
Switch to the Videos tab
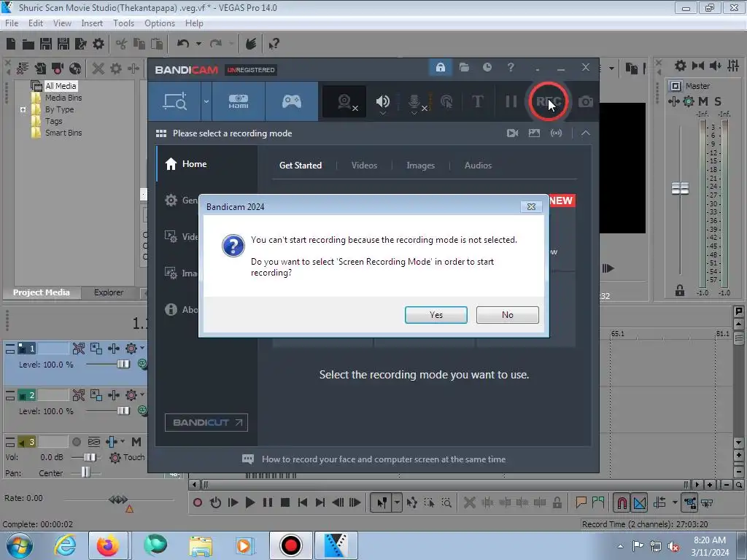pyautogui.click(x=365, y=166)
